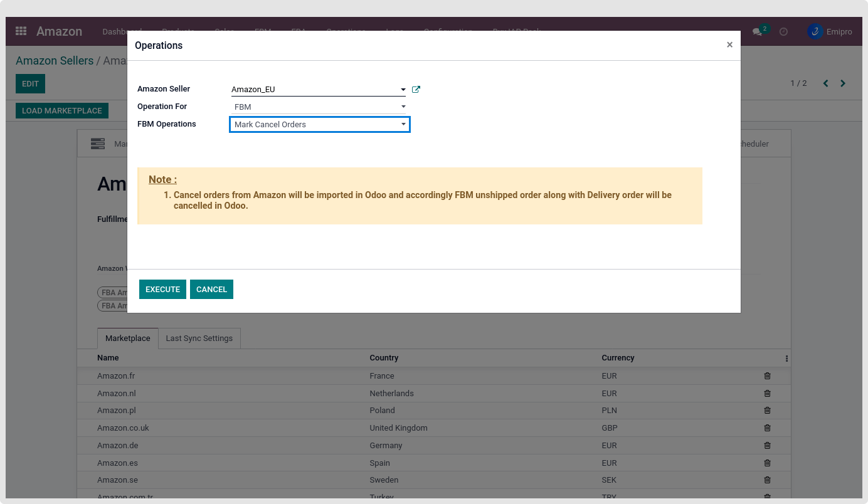The image size is (868, 504).
Task: Open the activities clock icon
Action: pyautogui.click(x=783, y=31)
